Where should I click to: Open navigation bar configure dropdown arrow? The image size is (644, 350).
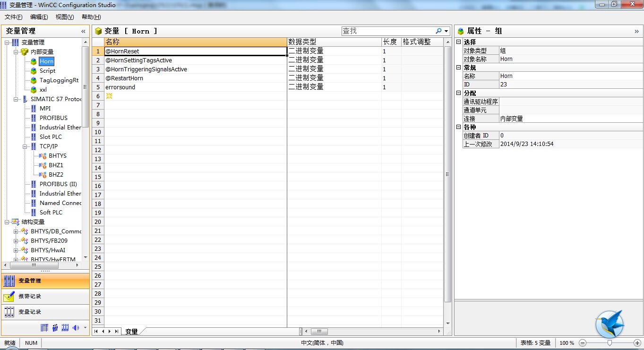pos(85,327)
